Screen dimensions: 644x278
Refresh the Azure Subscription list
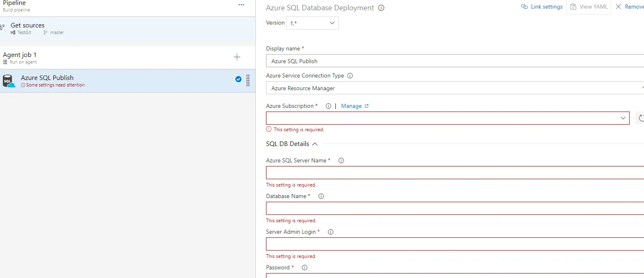coord(641,118)
